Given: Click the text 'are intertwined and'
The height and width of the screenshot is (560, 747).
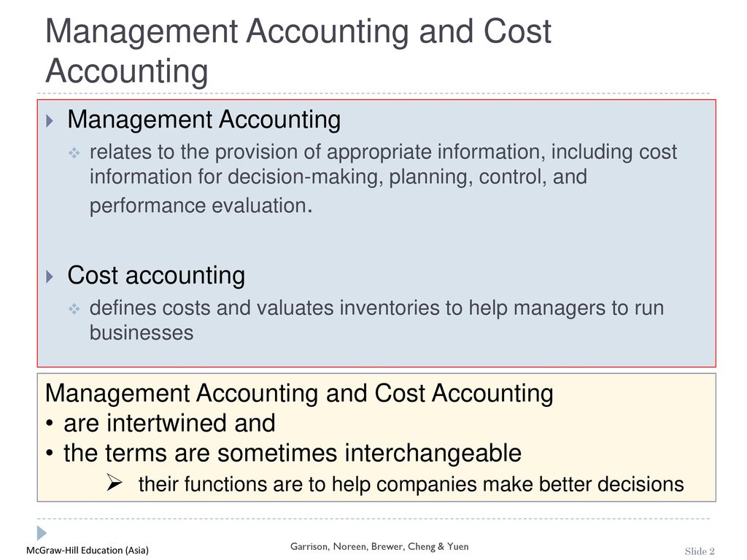Looking at the screenshot, I should pos(169,423).
